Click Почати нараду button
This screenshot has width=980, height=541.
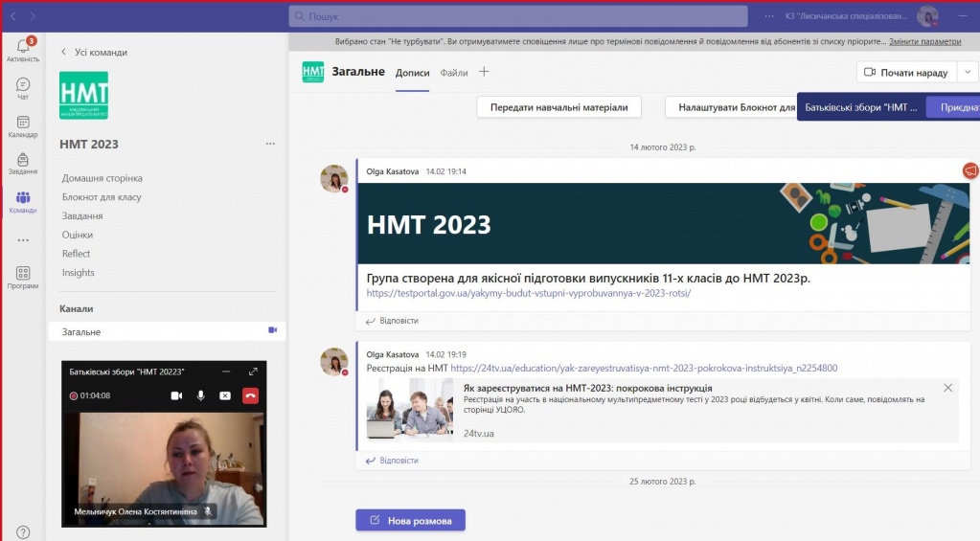[906, 73]
